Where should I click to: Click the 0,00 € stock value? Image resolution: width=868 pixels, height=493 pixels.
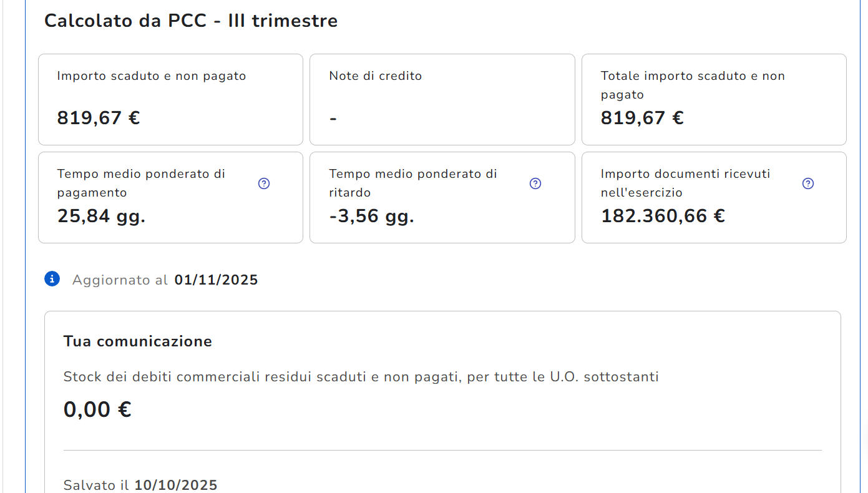97,410
